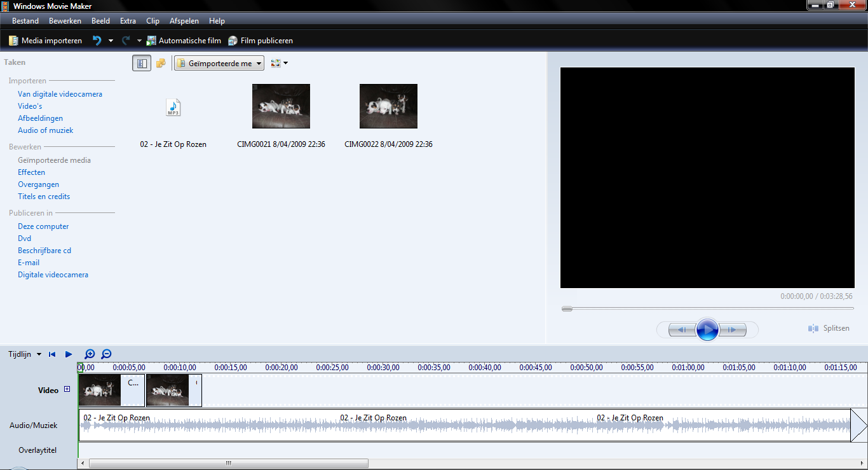This screenshot has width=868, height=470.
Task: Undo the last action with the blue arrow
Action: (97, 41)
